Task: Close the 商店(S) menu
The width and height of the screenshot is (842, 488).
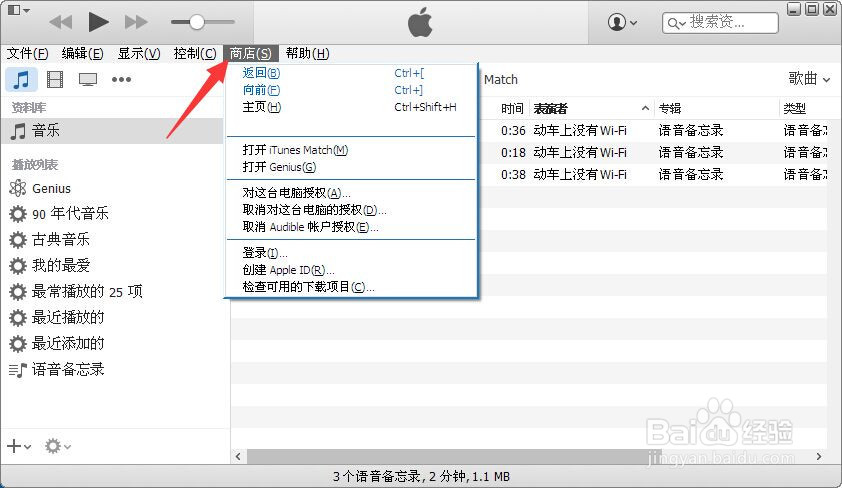Action: click(251, 53)
